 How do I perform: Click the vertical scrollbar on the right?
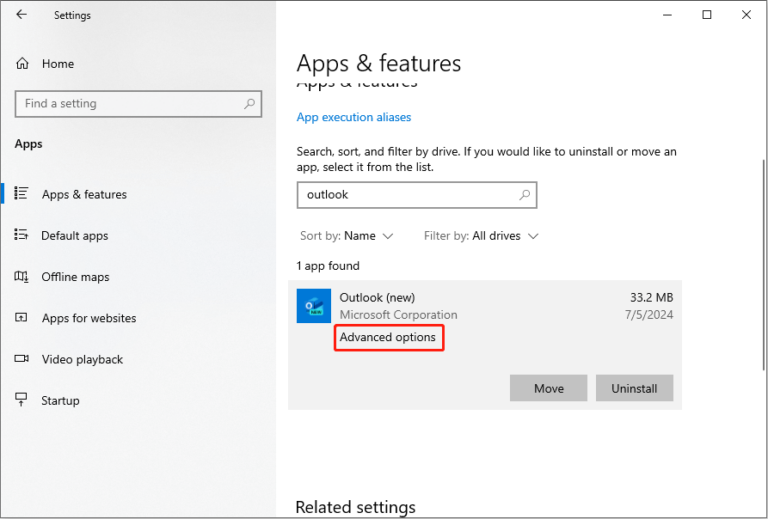point(764,264)
